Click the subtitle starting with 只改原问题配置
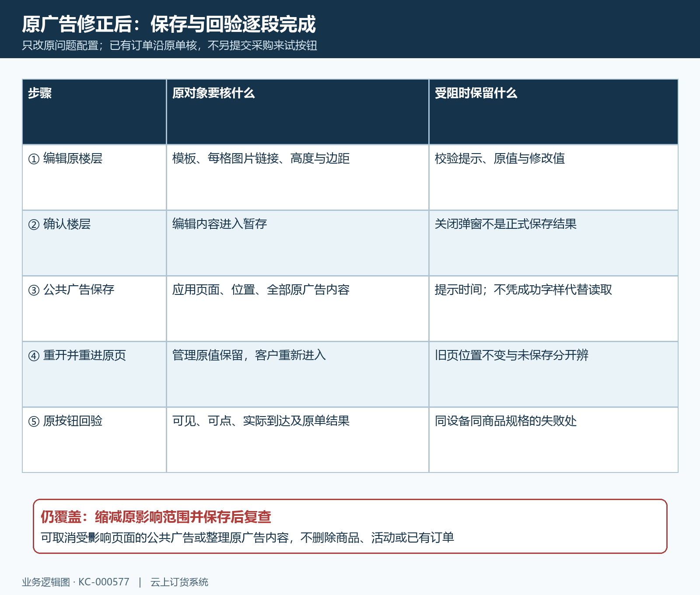The image size is (700, 595). point(170,45)
